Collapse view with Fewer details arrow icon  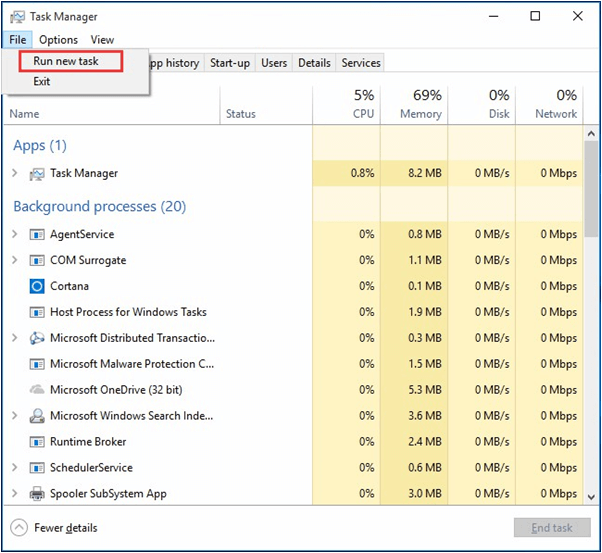pyautogui.click(x=19, y=528)
